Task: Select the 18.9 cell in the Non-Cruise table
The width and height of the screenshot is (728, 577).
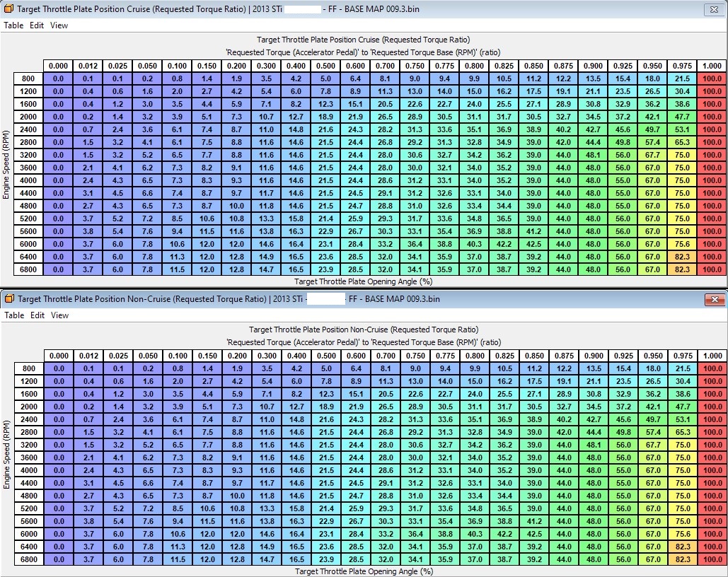Action: (x=325, y=407)
